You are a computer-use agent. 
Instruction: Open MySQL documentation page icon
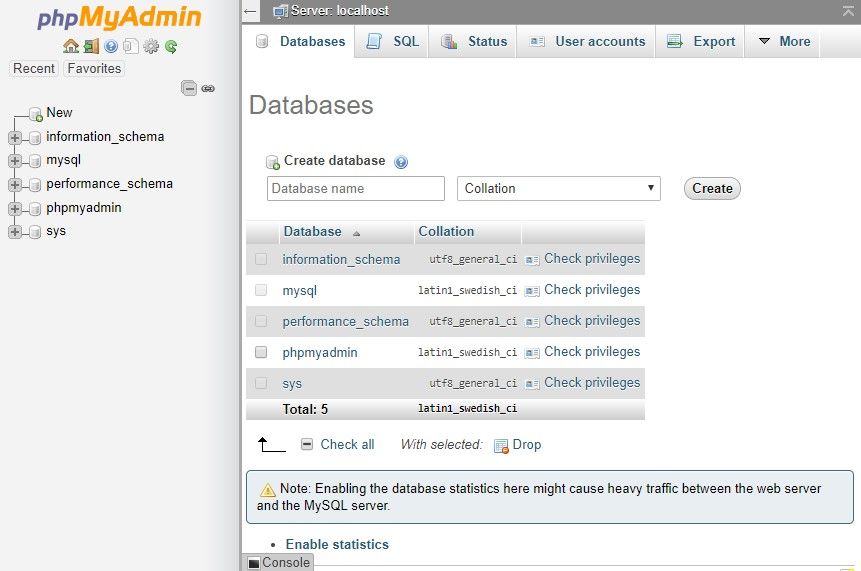coord(131,46)
